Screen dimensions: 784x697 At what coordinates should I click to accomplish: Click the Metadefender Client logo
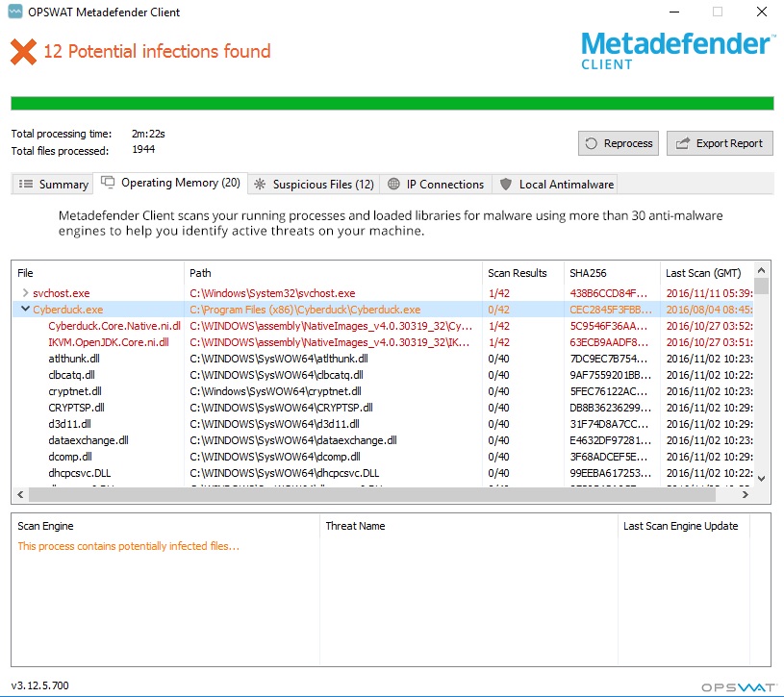point(676,50)
